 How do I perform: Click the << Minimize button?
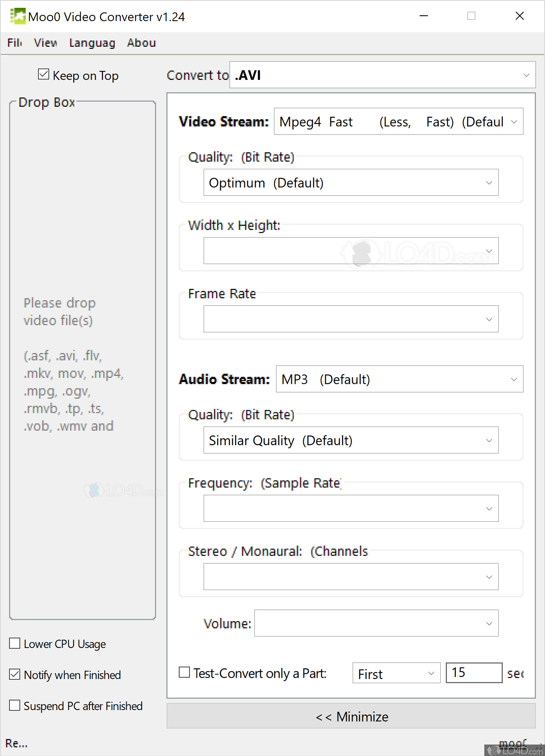(351, 716)
